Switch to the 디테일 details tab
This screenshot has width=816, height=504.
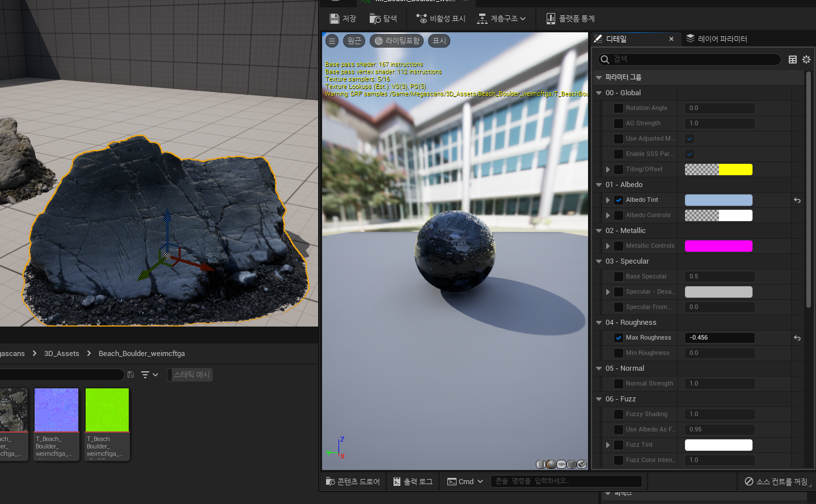click(616, 39)
